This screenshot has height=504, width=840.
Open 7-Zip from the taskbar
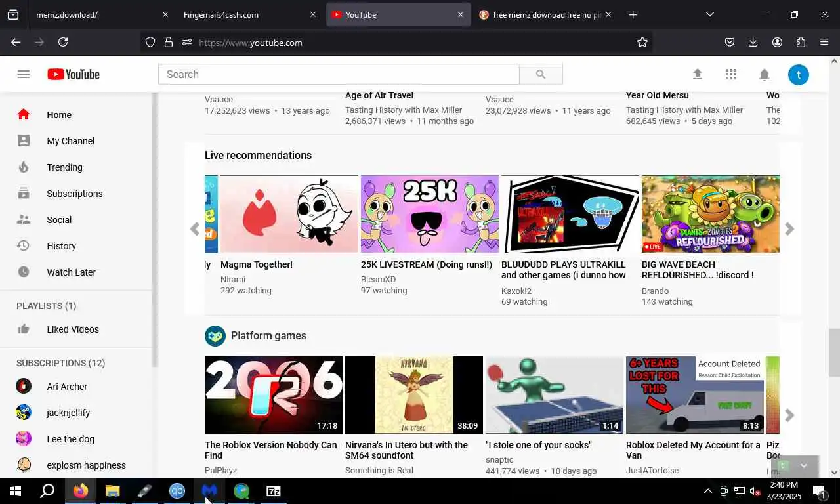click(x=274, y=491)
